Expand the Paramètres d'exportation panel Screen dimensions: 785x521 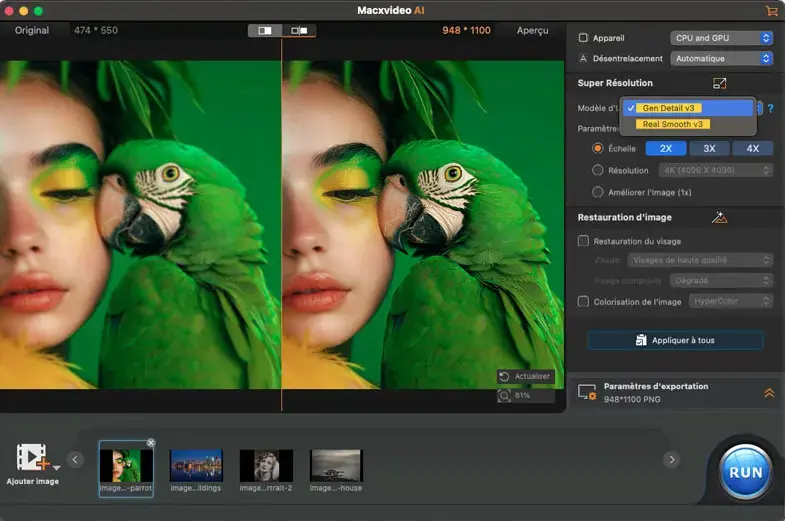pyautogui.click(x=768, y=393)
